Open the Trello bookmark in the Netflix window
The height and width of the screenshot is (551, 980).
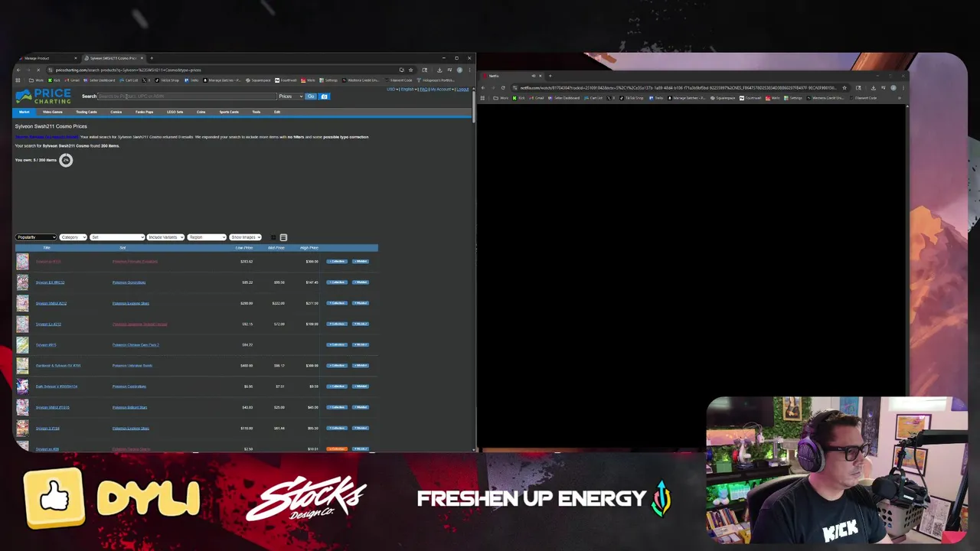656,98
